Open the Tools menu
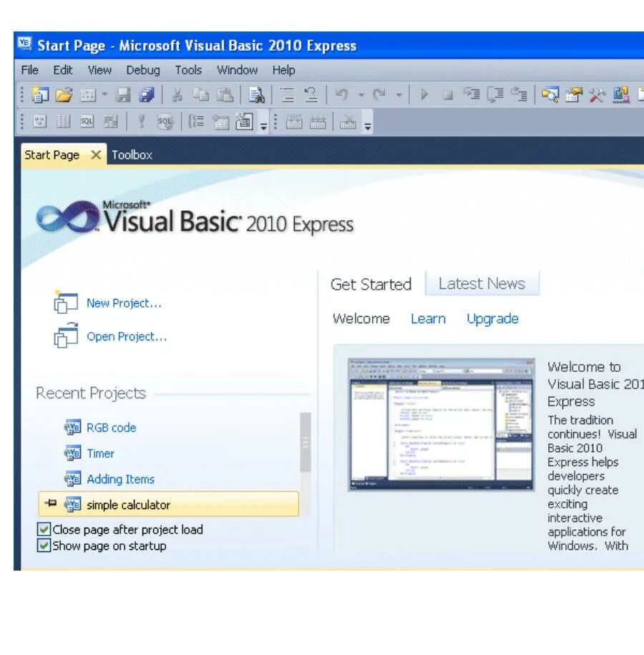Viewport: 644px width, 655px height. pyautogui.click(x=188, y=70)
